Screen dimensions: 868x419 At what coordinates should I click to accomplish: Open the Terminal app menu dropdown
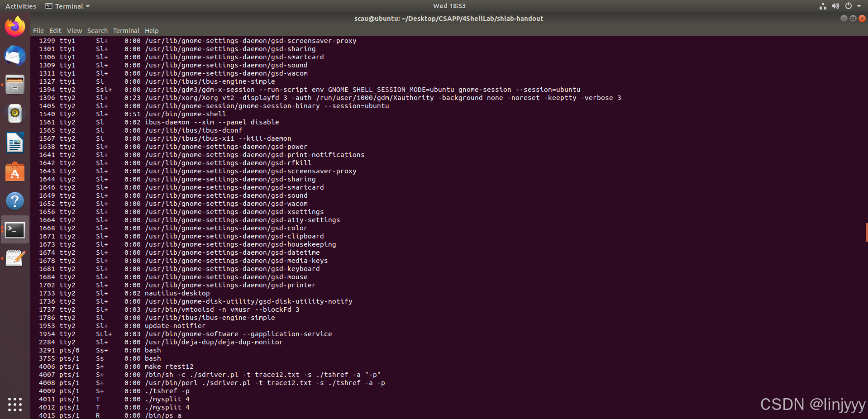point(67,6)
